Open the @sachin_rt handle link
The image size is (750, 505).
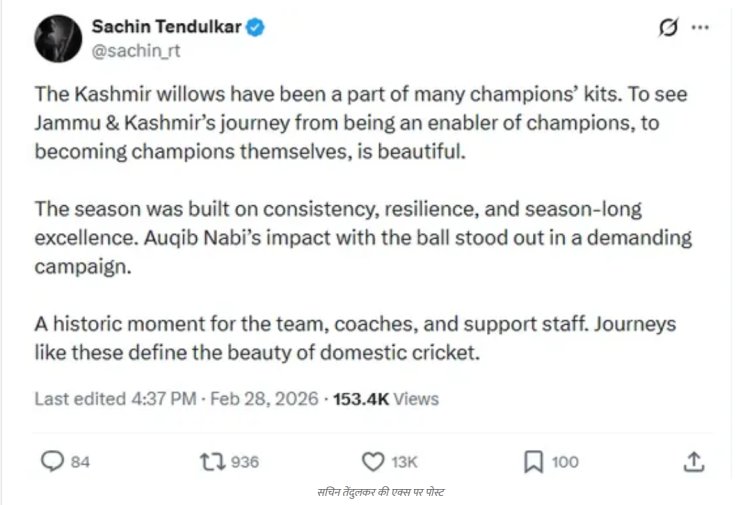[x=136, y=50]
